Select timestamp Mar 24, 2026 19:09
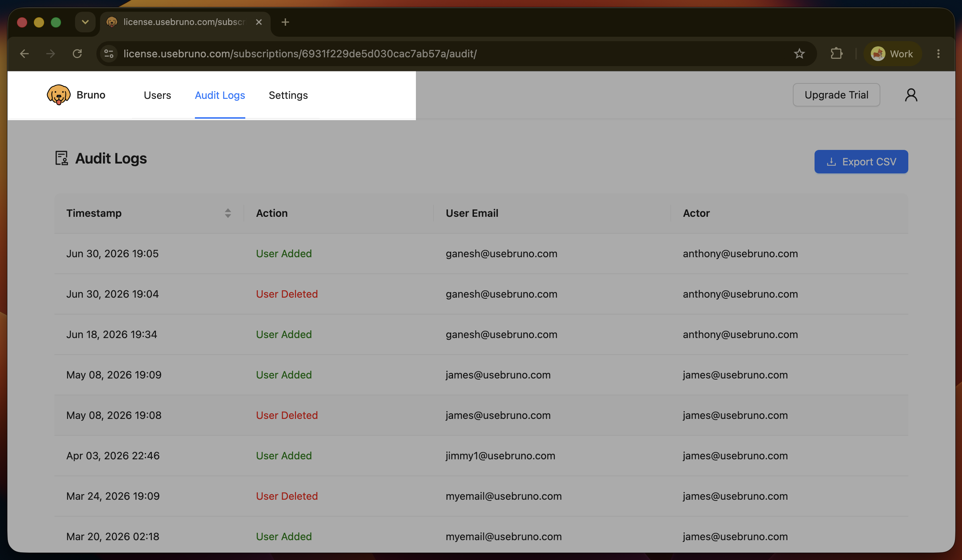 pyautogui.click(x=113, y=496)
